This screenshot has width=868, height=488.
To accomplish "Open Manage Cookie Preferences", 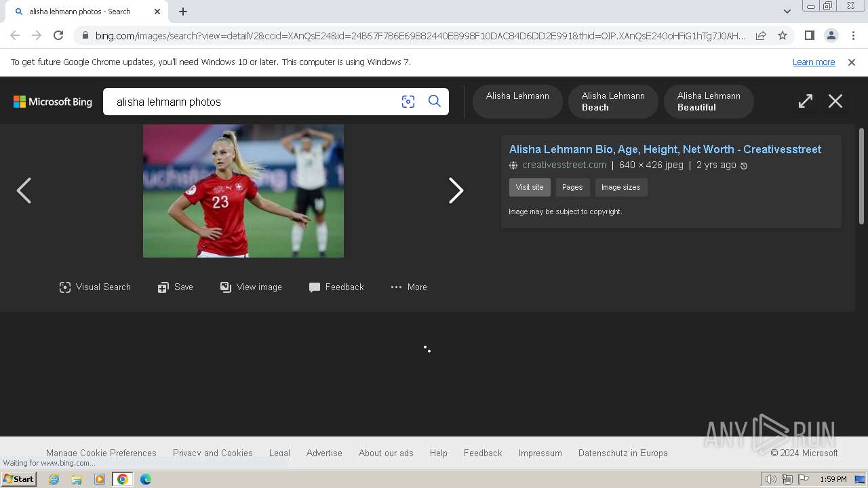I will tap(101, 453).
